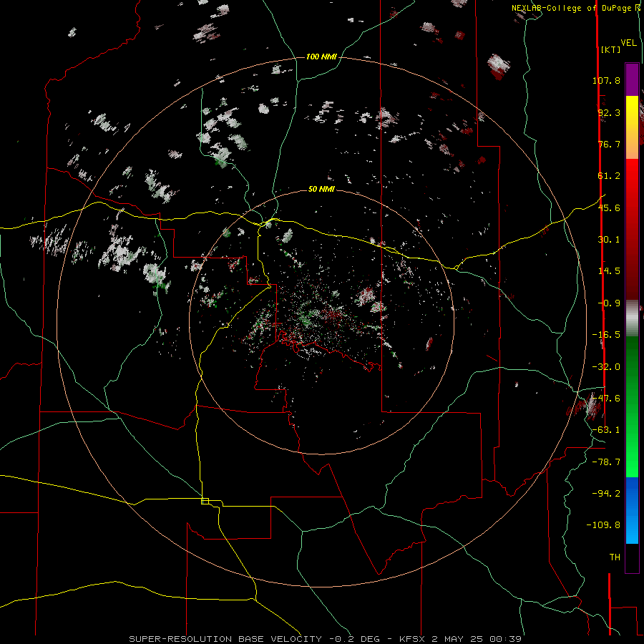Click the -63.1 scale value
Screen dimensions: 644x644
point(606,430)
